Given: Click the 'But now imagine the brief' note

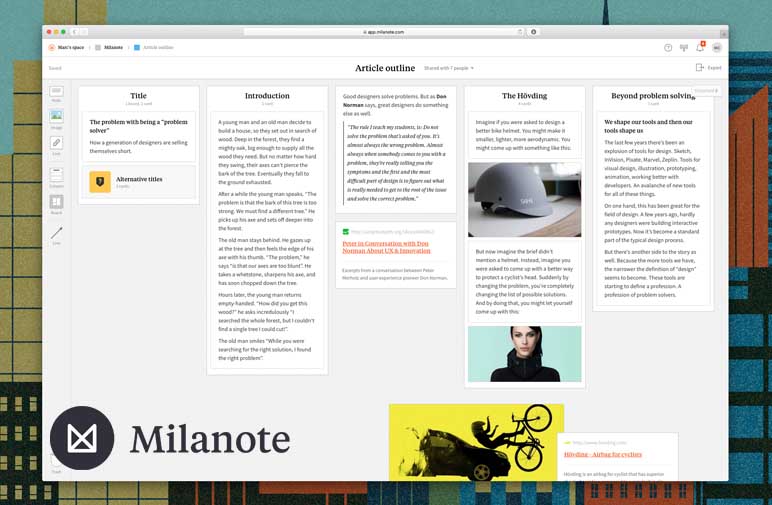Looking at the screenshot, I should 524,282.
